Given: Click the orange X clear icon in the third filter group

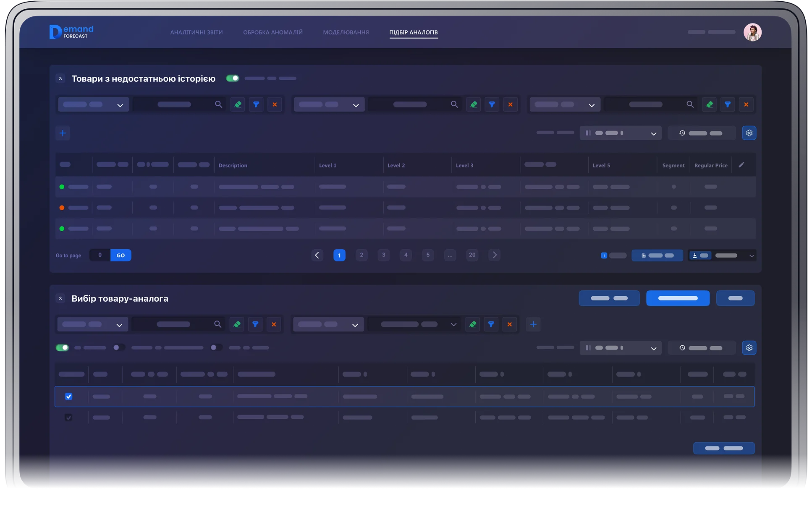Looking at the screenshot, I should point(746,104).
